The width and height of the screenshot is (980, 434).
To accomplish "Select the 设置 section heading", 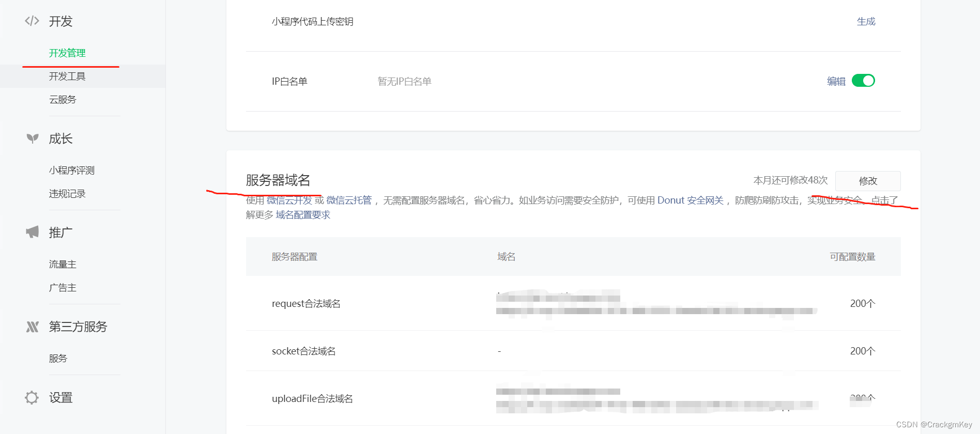I will [60, 397].
